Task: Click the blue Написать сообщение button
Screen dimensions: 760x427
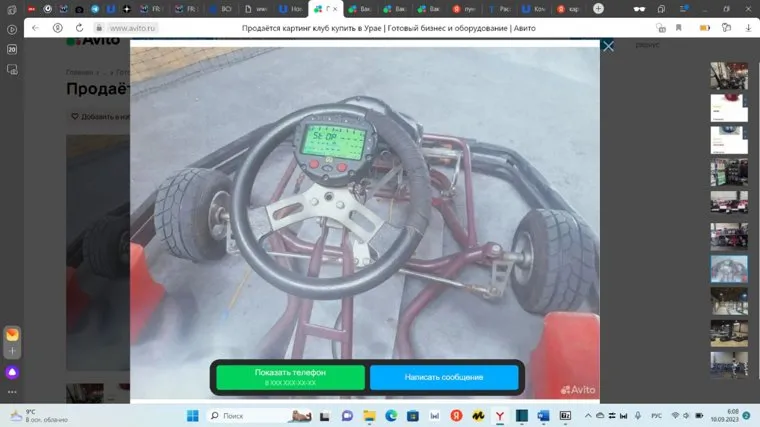Action: coord(444,377)
